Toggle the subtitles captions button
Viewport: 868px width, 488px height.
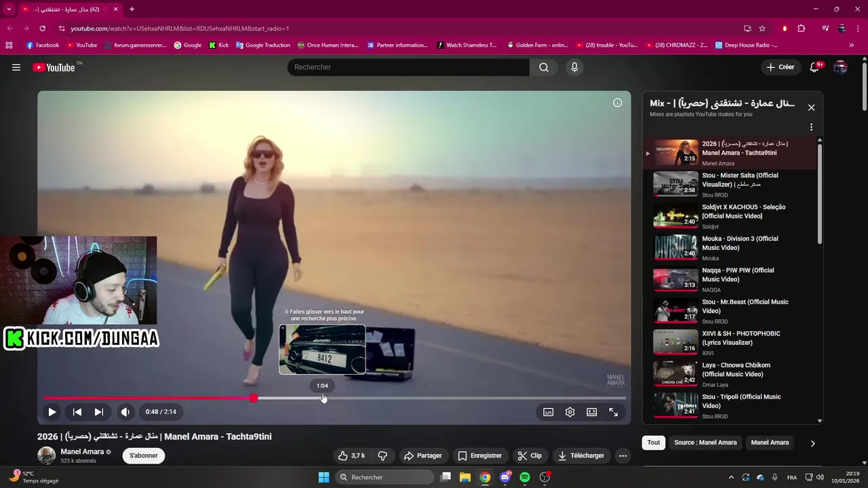(x=548, y=411)
